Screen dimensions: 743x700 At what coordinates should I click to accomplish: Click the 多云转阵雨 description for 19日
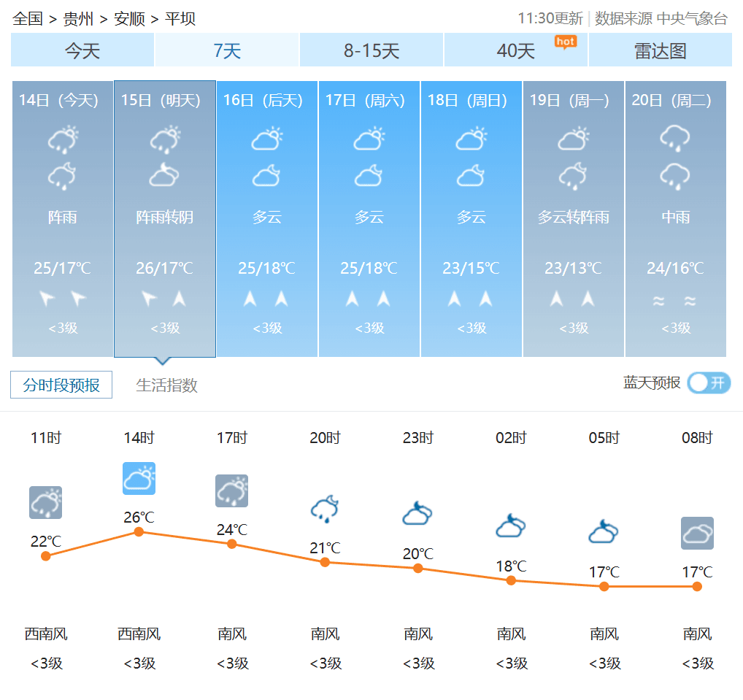click(x=574, y=217)
